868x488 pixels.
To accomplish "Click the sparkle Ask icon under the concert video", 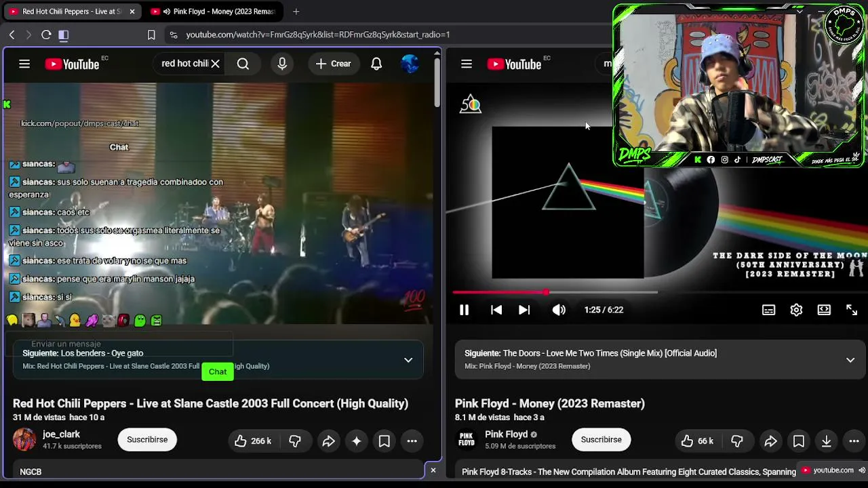I will (357, 441).
